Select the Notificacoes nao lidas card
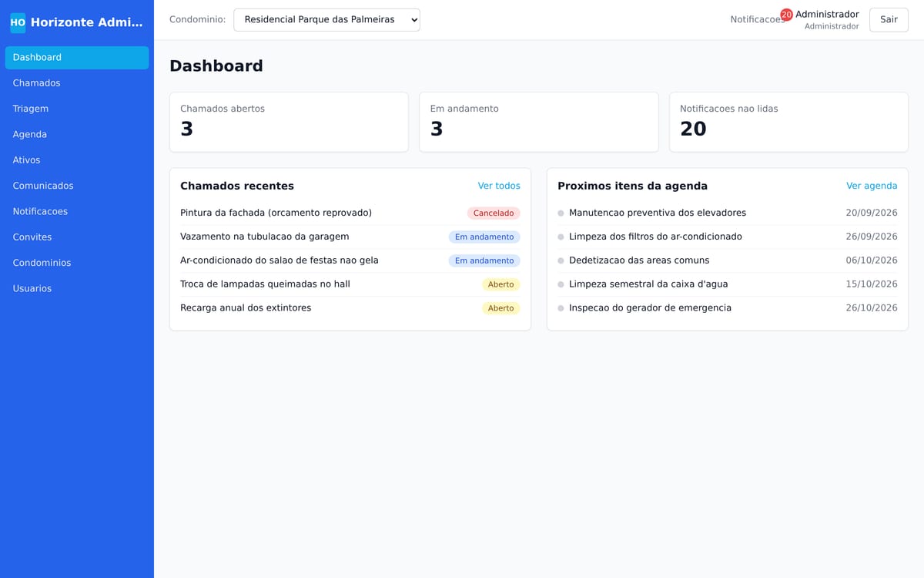Screen dimensions: 924x578 (788, 122)
